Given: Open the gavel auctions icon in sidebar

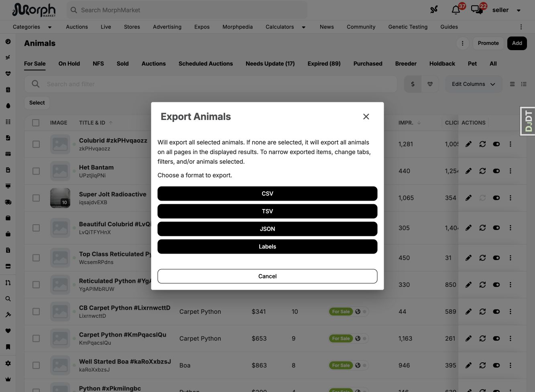Looking at the screenshot, I should (8, 315).
